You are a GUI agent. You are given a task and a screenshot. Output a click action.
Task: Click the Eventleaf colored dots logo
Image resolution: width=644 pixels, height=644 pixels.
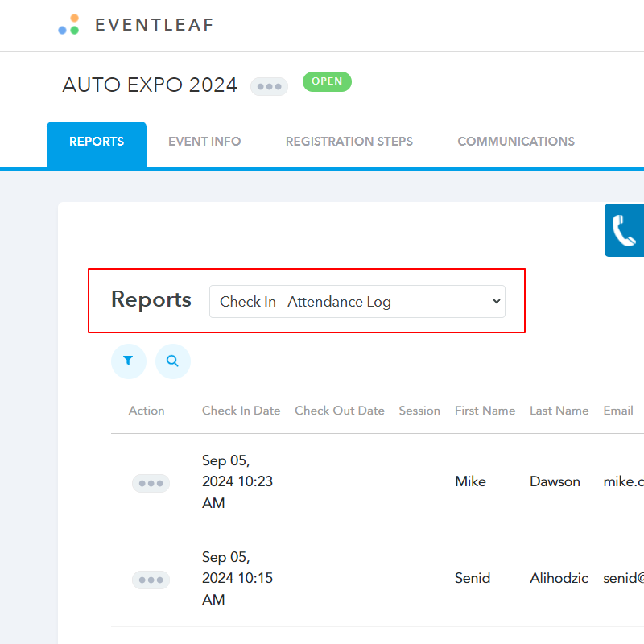68,25
